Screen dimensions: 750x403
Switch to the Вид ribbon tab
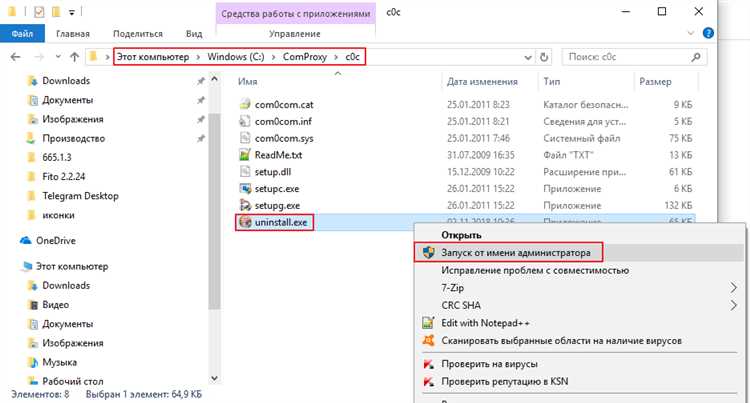point(194,34)
